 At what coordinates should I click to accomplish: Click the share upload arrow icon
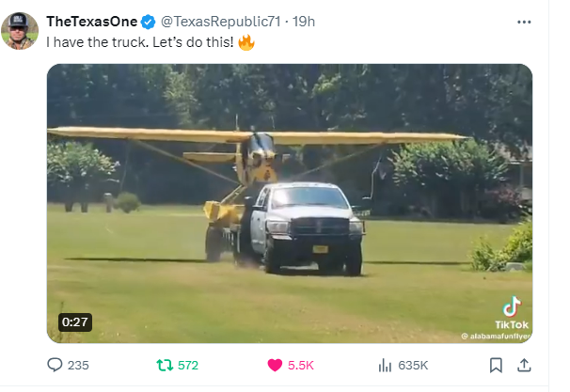pos(524,365)
